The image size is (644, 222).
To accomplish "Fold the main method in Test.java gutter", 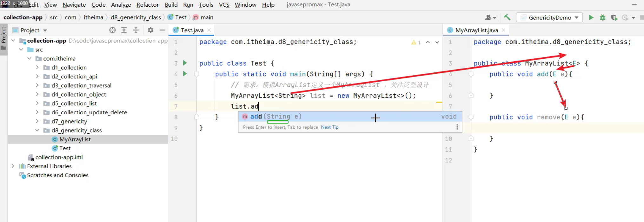I will (x=196, y=74).
